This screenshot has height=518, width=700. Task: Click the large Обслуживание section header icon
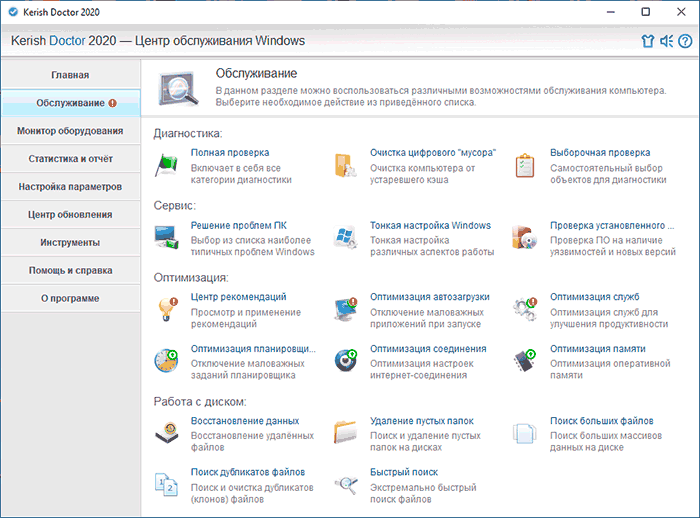tap(178, 88)
